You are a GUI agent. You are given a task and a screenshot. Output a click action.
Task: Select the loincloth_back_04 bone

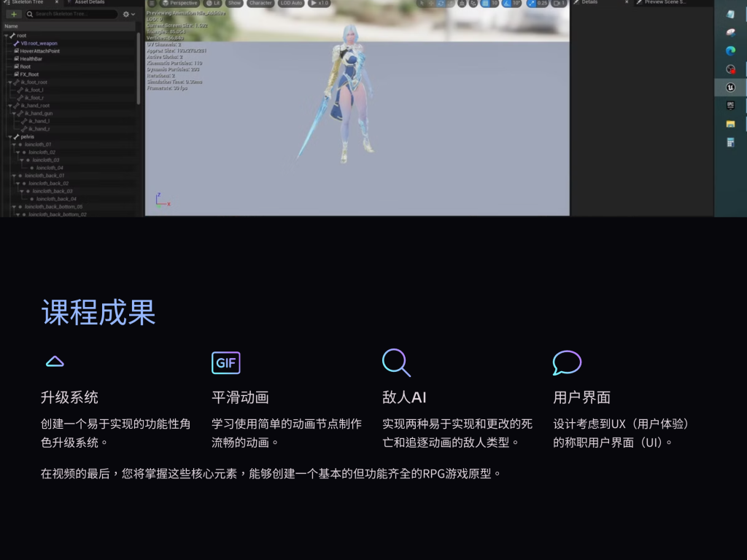(56, 199)
